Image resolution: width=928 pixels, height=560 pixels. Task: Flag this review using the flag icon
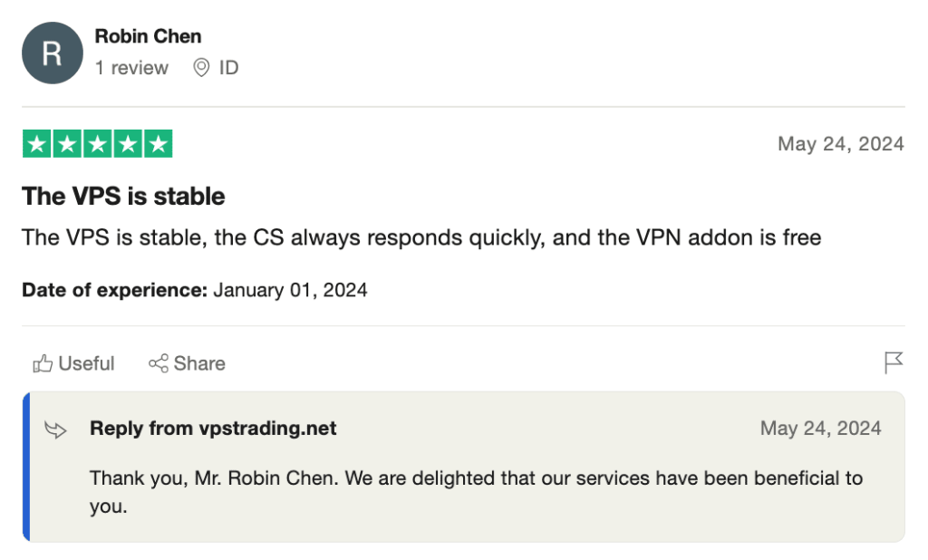[x=893, y=362]
